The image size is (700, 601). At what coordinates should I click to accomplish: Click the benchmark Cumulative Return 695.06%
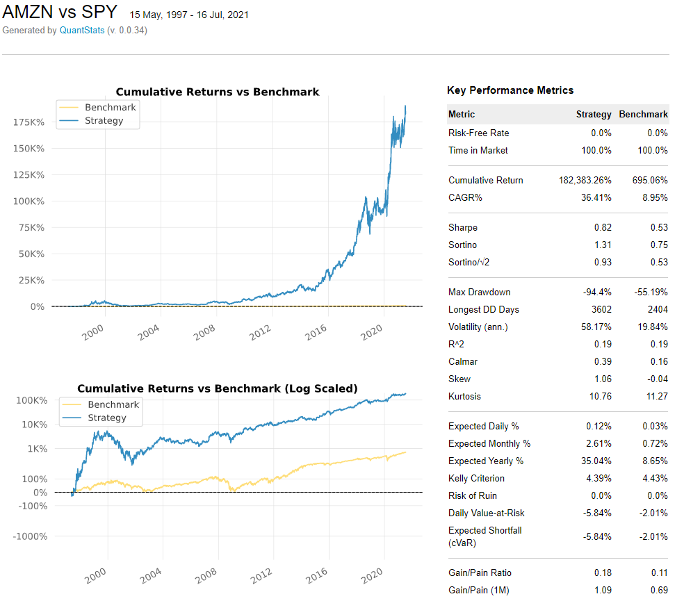tap(650, 180)
